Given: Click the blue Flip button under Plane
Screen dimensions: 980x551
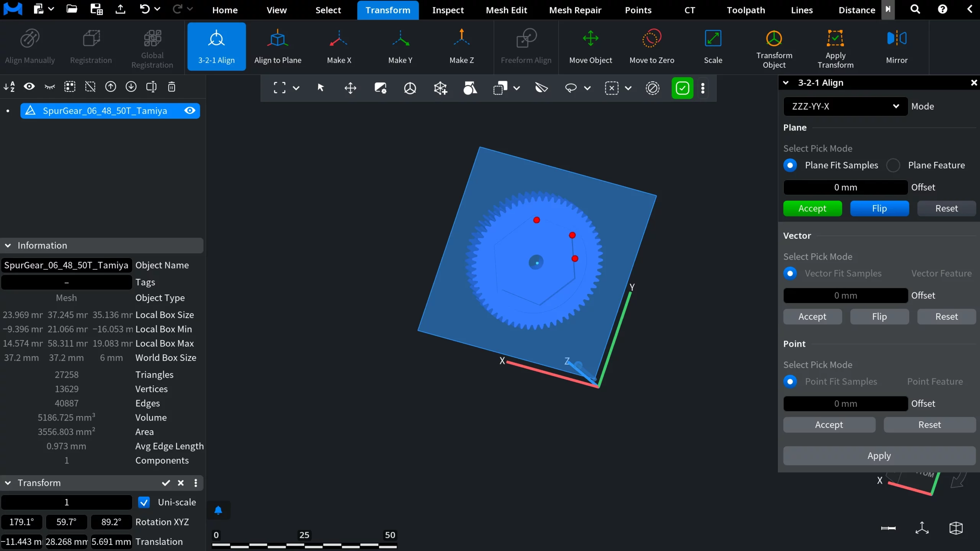Looking at the screenshot, I should 879,209.
